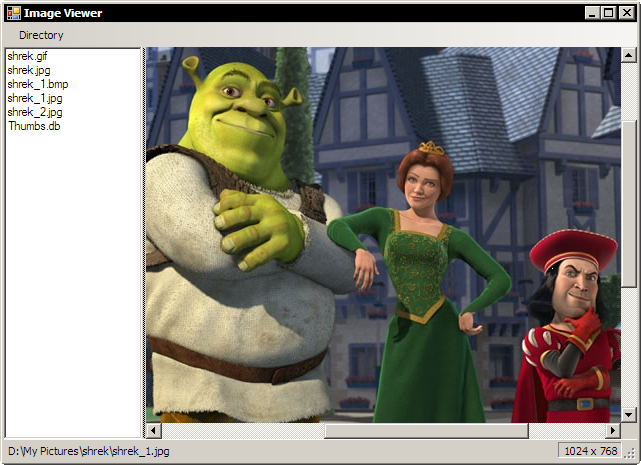Select shrek_1.jpg in the file list
The height and width of the screenshot is (465, 641).
35,98
